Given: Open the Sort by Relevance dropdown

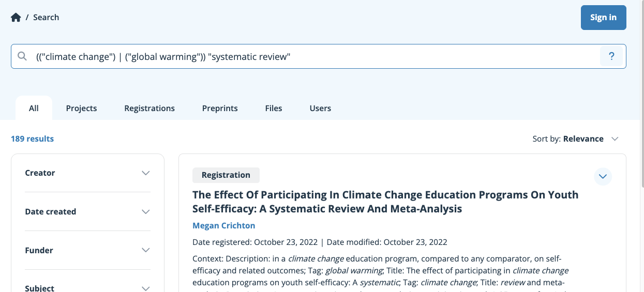Looking at the screenshot, I should [576, 139].
